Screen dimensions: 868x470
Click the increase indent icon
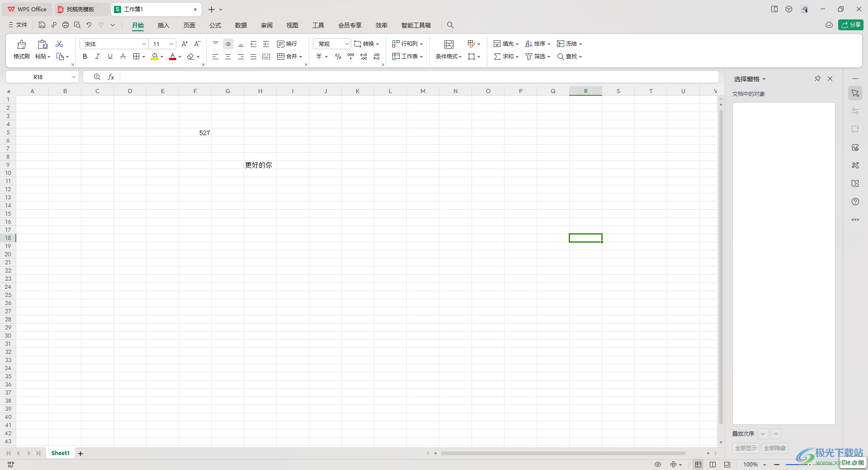pos(266,44)
